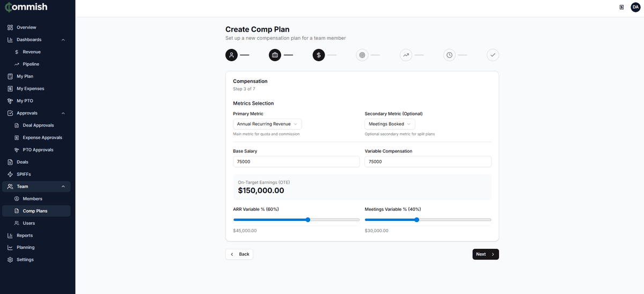Click the Comp Plans file icon
Viewport: 644px width, 294px height.
coord(17,211)
